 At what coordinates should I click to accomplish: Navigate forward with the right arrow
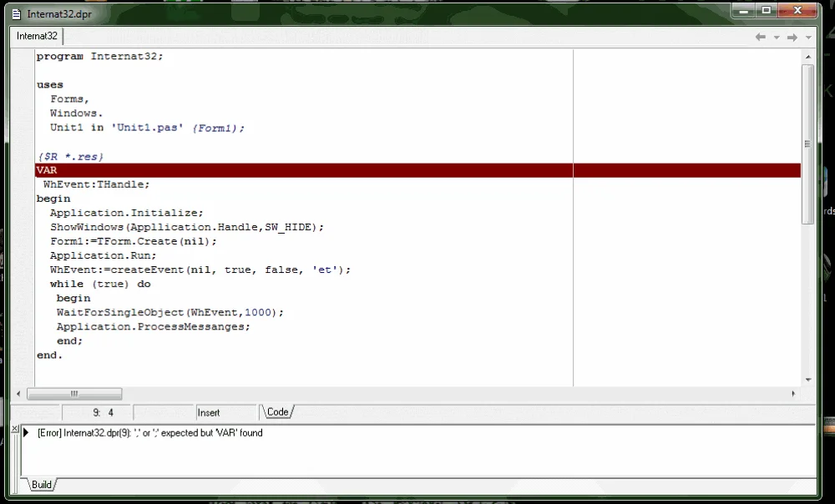(x=792, y=38)
